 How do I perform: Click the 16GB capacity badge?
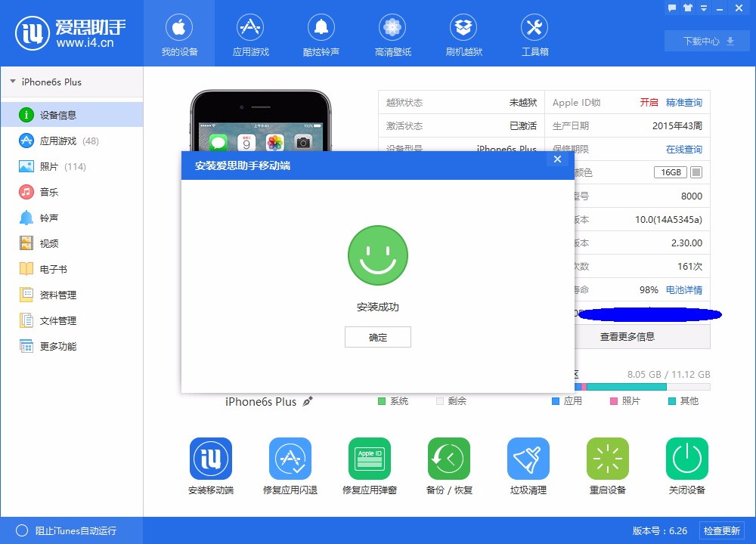[x=671, y=172]
